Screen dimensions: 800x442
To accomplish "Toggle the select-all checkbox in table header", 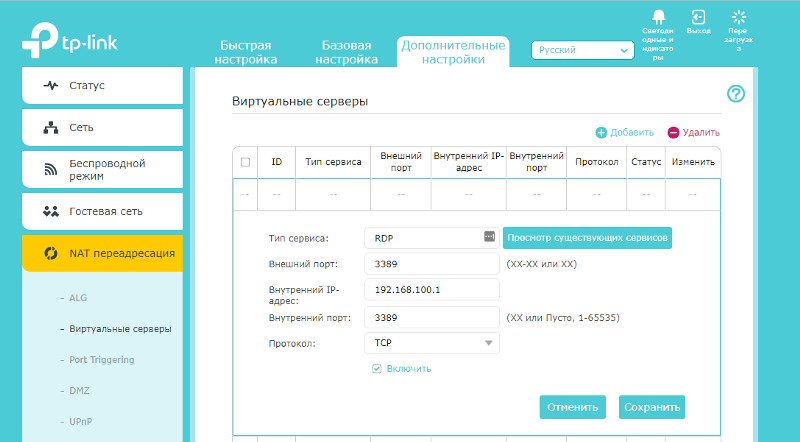I will 245,162.
